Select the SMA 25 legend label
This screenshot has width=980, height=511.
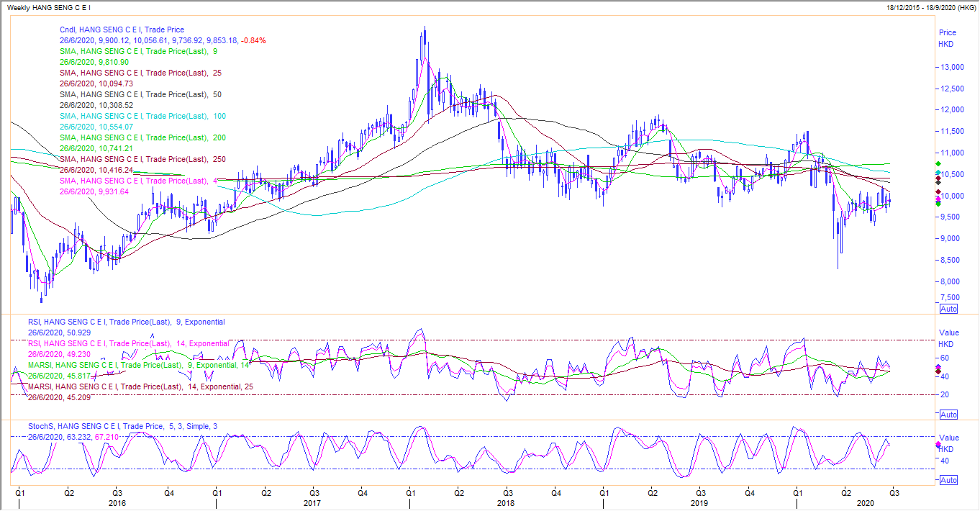(141, 73)
